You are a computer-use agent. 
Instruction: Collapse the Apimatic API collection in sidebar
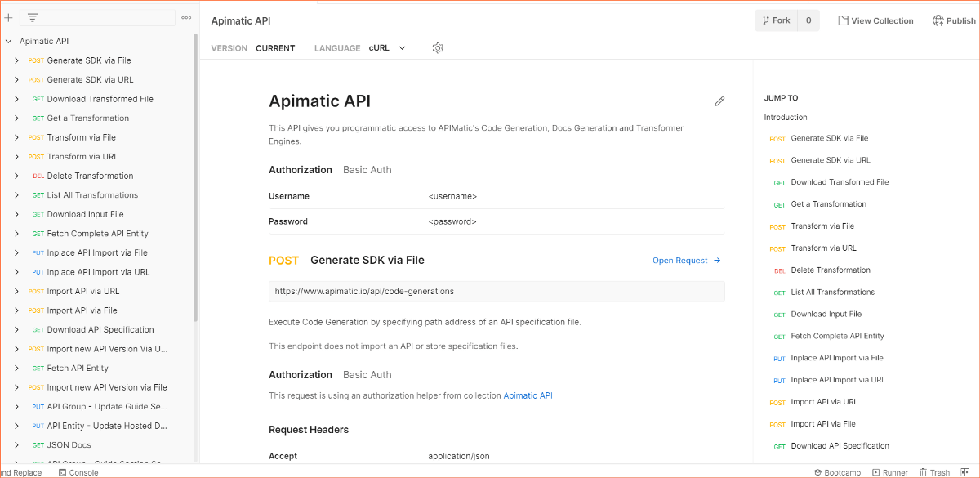tap(8, 41)
